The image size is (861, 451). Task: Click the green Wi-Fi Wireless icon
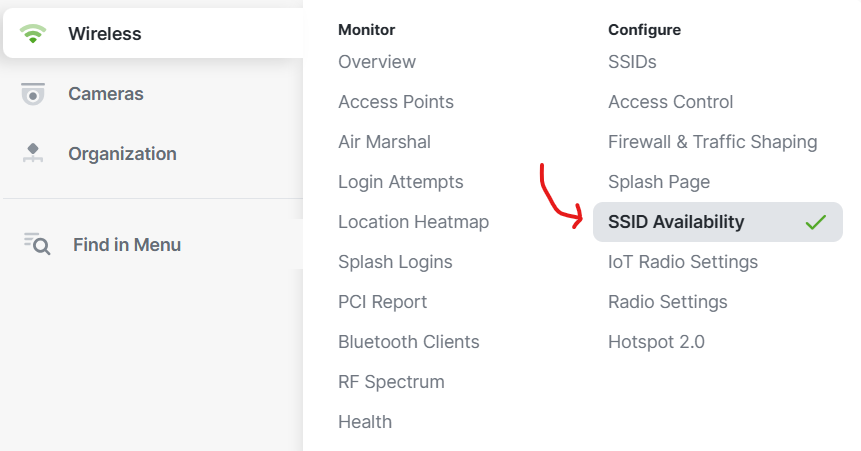33,34
